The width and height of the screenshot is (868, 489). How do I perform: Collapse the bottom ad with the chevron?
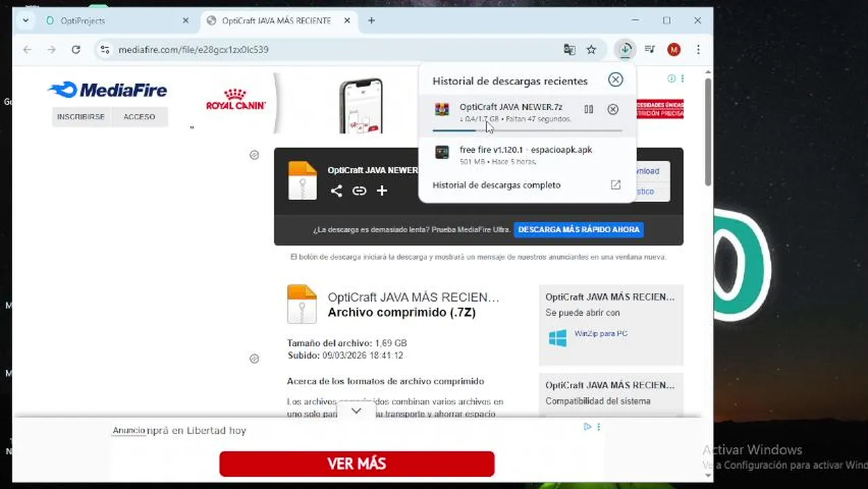tap(356, 411)
